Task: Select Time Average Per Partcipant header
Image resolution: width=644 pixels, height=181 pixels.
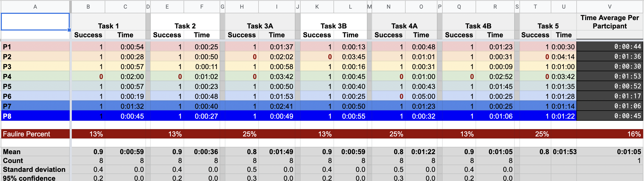Action: pyautogui.click(x=610, y=22)
